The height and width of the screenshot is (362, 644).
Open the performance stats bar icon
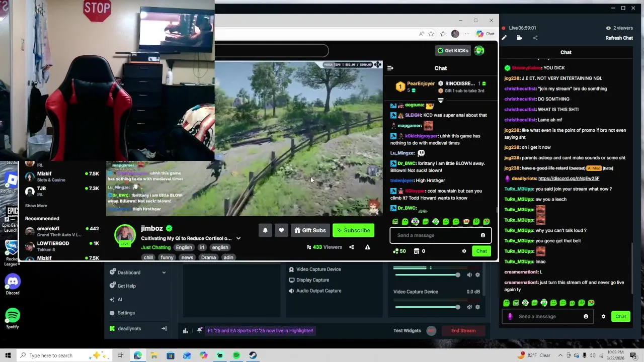pos(185,331)
